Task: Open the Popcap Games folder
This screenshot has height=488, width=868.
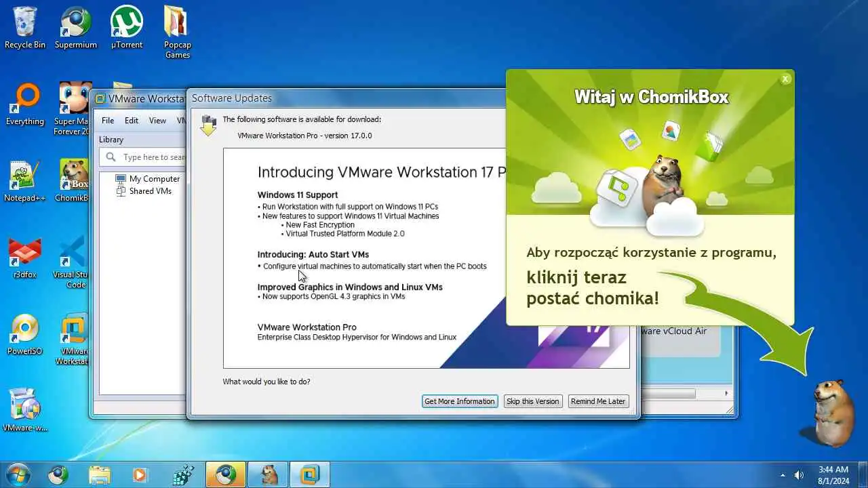Action: [177, 33]
